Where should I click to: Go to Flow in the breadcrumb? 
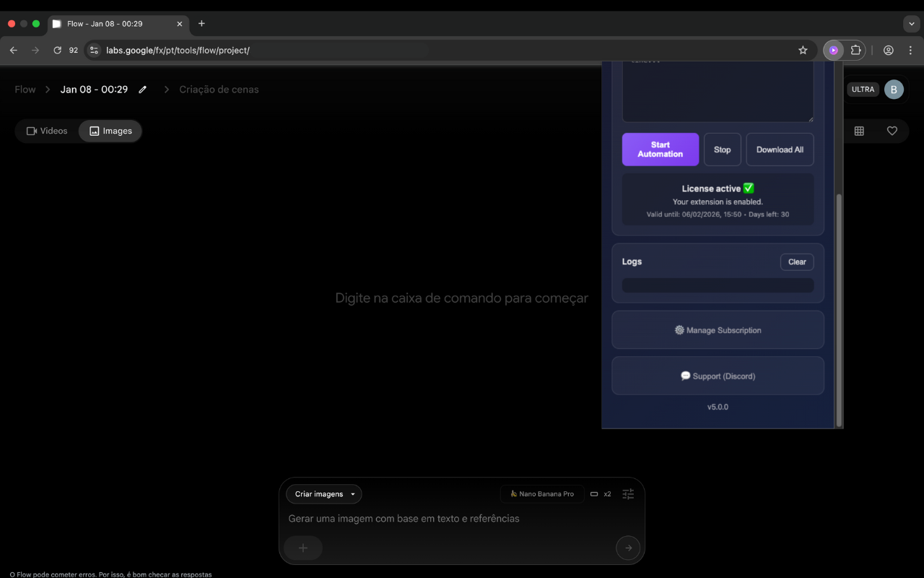25,90
